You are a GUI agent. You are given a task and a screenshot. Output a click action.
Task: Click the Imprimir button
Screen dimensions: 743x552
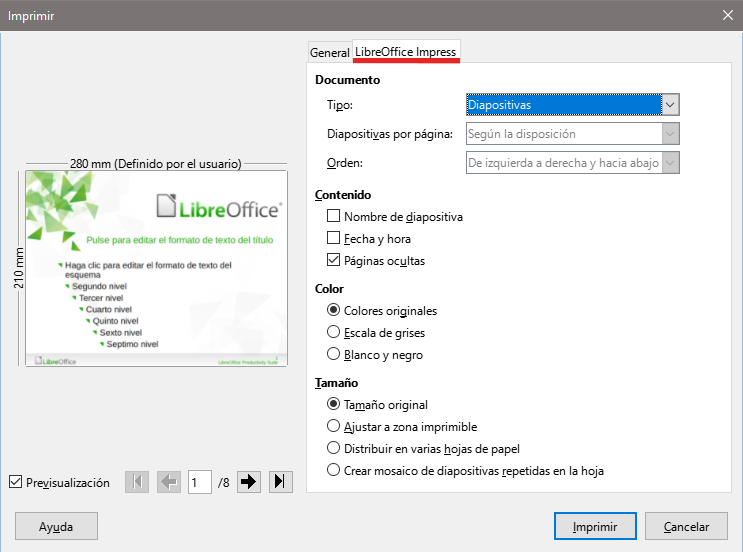tap(595, 526)
